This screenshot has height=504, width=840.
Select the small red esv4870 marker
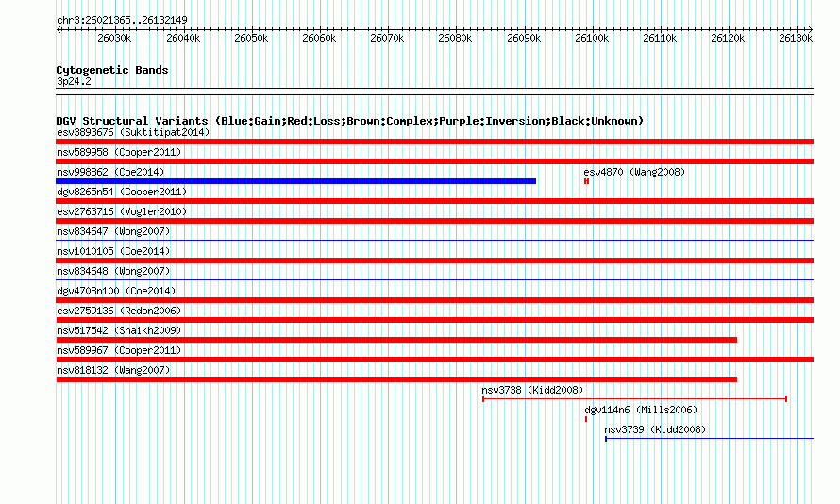click(587, 181)
